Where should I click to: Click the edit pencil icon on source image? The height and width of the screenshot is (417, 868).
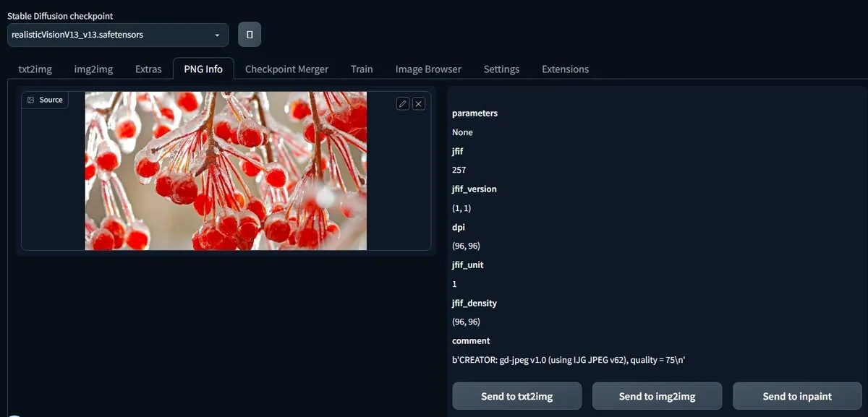pyautogui.click(x=403, y=103)
